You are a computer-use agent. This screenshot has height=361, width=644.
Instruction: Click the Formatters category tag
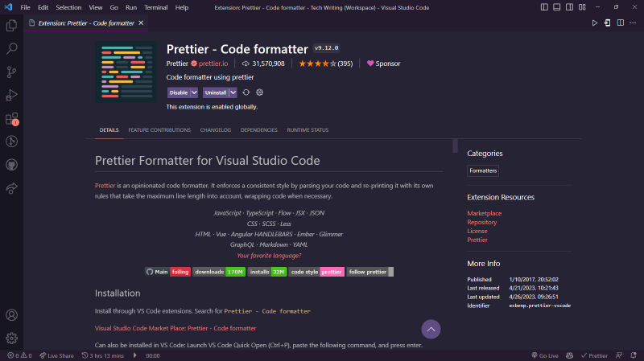483,170
